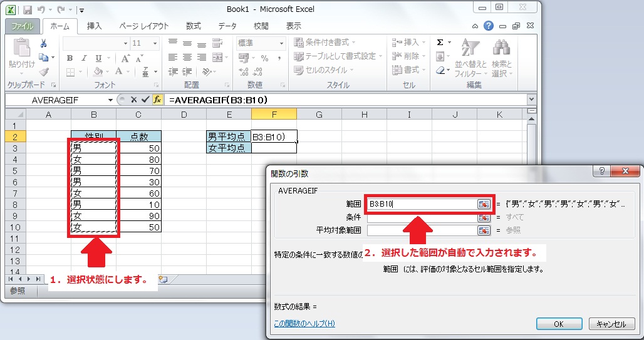Confirm formula entry with checkmark button
This screenshot has width=644, height=340.
[x=145, y=100]
